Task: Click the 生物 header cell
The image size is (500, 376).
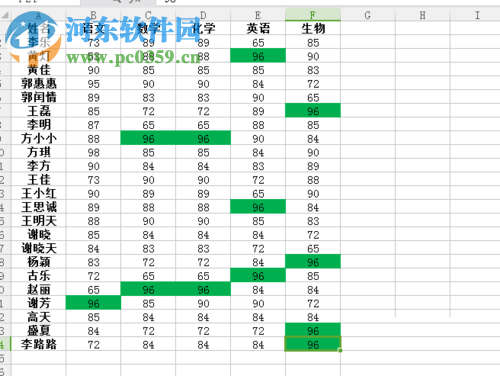Action: tap(313, 28)
